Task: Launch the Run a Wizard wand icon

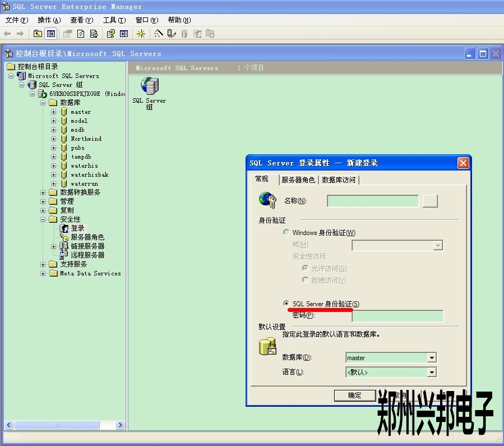Action: coord(159,34)
